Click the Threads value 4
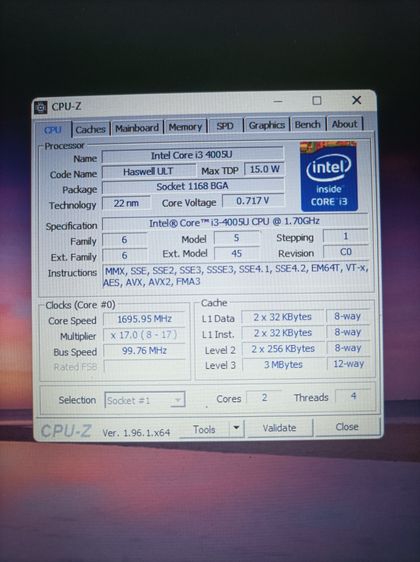This screenshot has height=562, width=420. (x=353, y=396)
